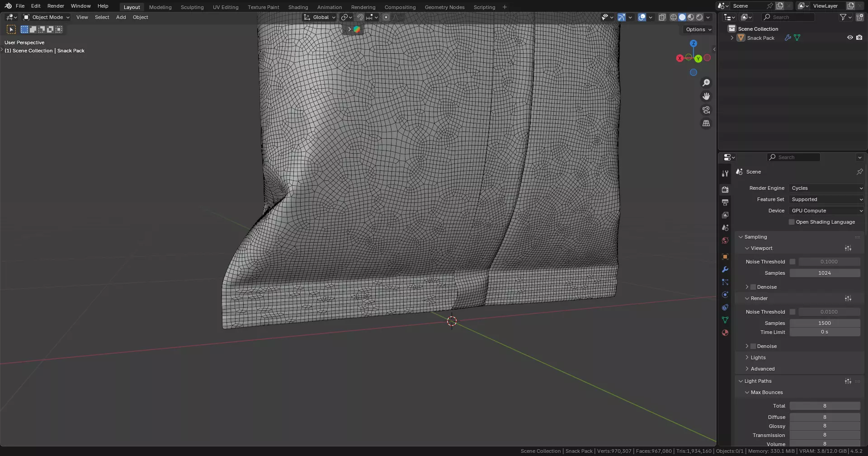Enable Viewport Noise Threshold checkbox
The height and width of the screenshot is (456, 868).
coord(793,262)
